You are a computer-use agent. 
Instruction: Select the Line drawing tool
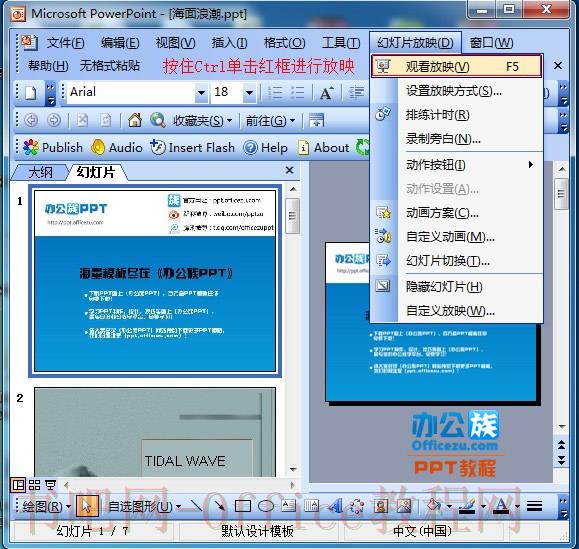point(196,505)
